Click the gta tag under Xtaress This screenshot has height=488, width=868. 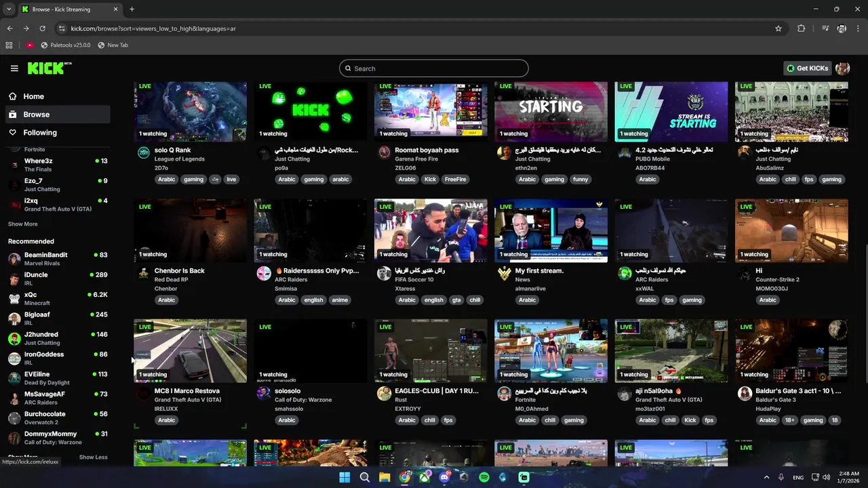[456, 300]
